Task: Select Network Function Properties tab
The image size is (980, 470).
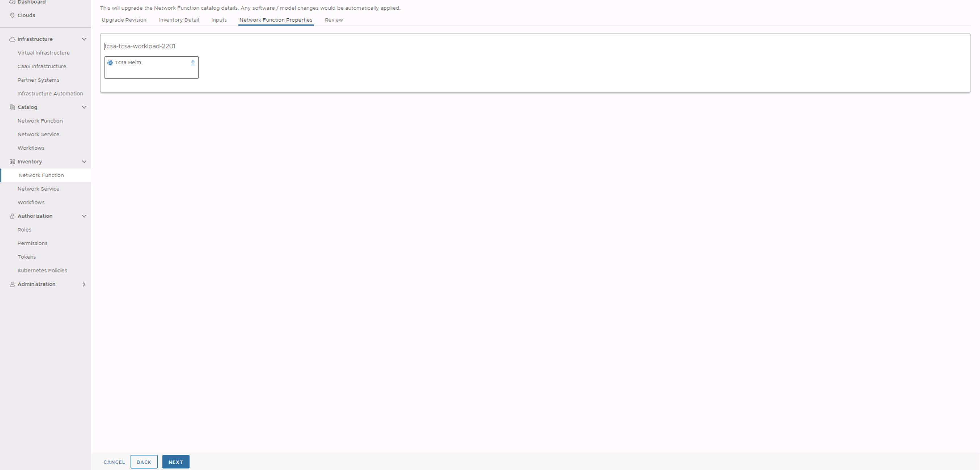Action: (276, 20)
